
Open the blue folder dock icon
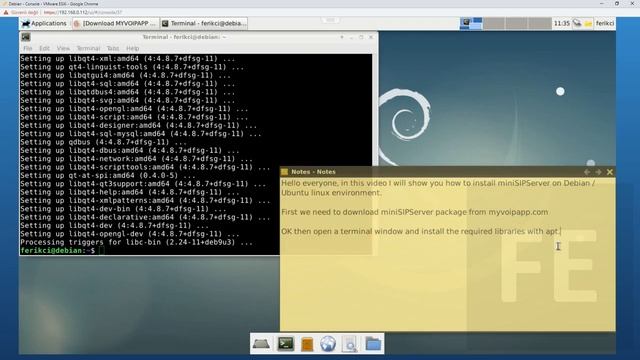coord(373,344)
